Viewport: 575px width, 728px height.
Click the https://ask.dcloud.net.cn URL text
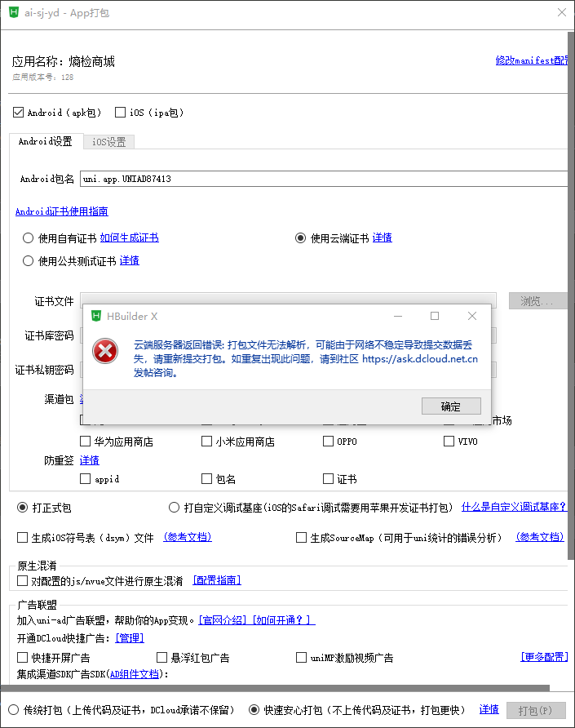[x=420, y=359]
